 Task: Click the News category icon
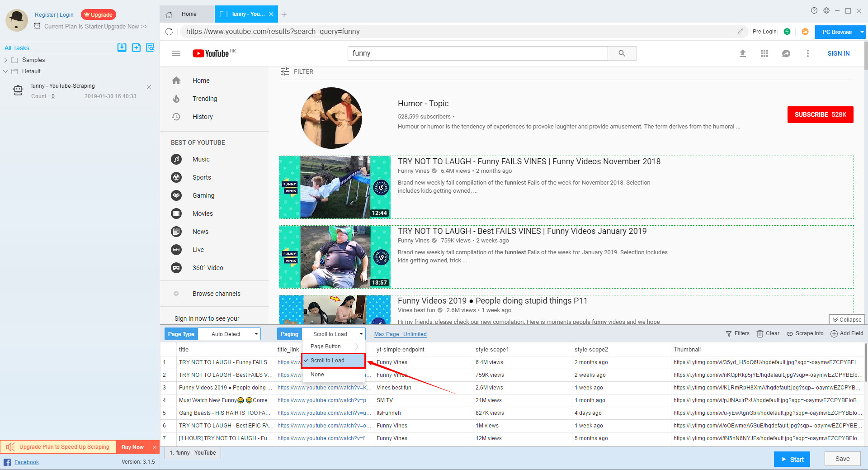coord(176,232)
